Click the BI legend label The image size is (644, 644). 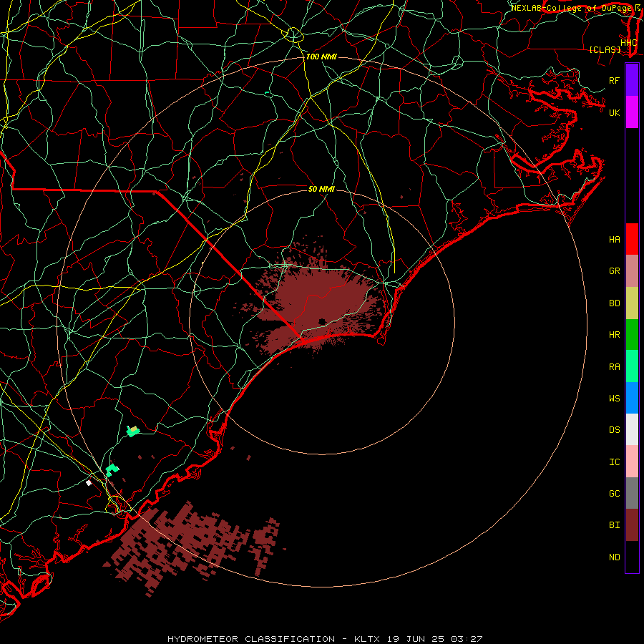[614, 525]
